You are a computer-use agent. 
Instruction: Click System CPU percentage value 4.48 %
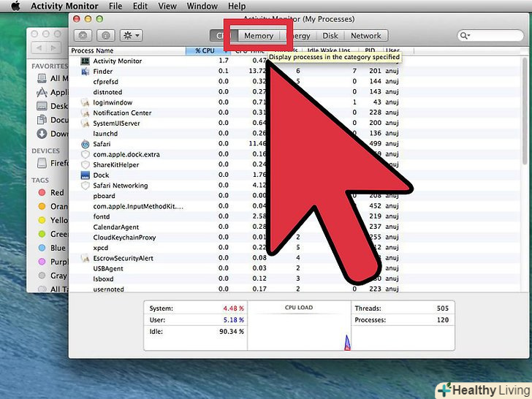pyautogui.click(x=233, y=308)
